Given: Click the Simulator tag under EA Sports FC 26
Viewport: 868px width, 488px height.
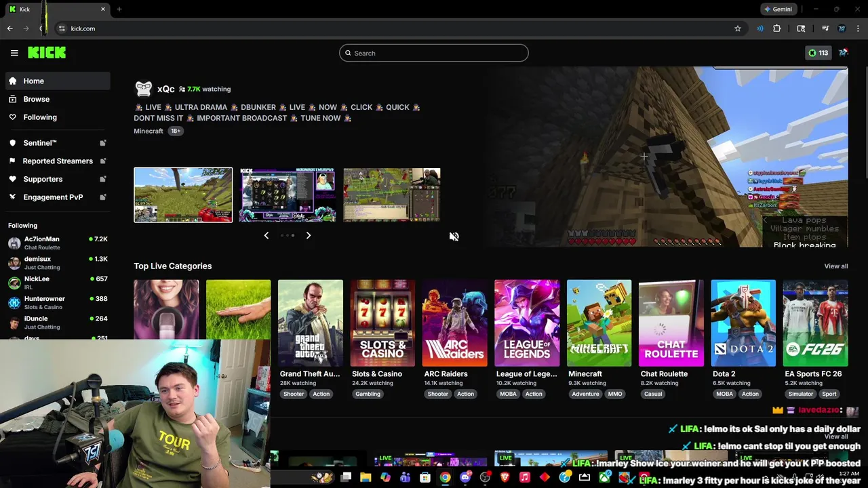Looking at the screenshot, I should pos(801,394).
